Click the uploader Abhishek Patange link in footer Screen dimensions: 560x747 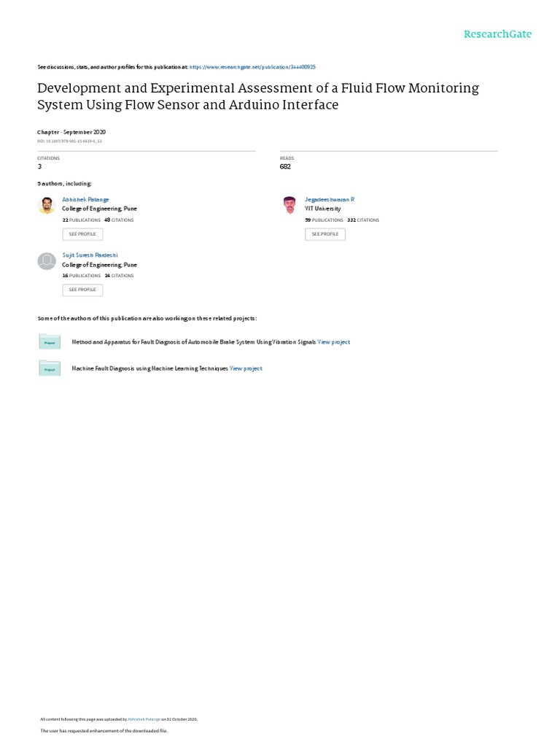click(144, 719)
